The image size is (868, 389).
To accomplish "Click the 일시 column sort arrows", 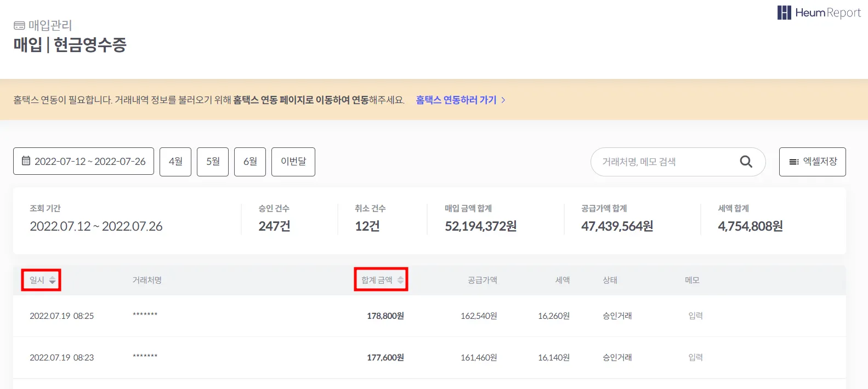I will [53, 280].
